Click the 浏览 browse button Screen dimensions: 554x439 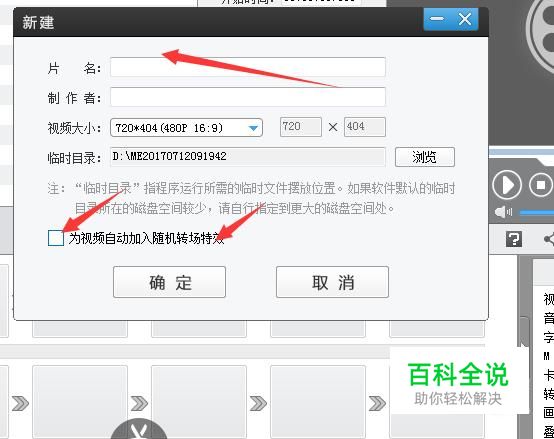pyautogui.click(x=425, y=157)
